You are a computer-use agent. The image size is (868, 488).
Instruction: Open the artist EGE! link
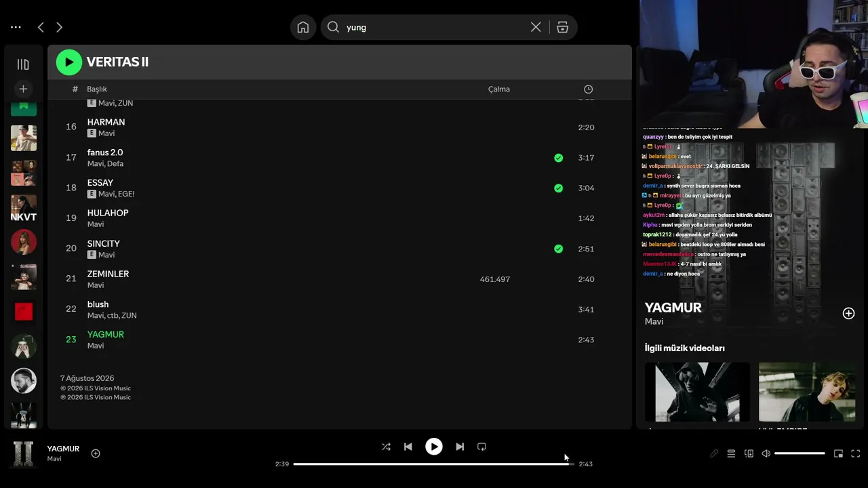pyautogui.click(x=125, y=195)
